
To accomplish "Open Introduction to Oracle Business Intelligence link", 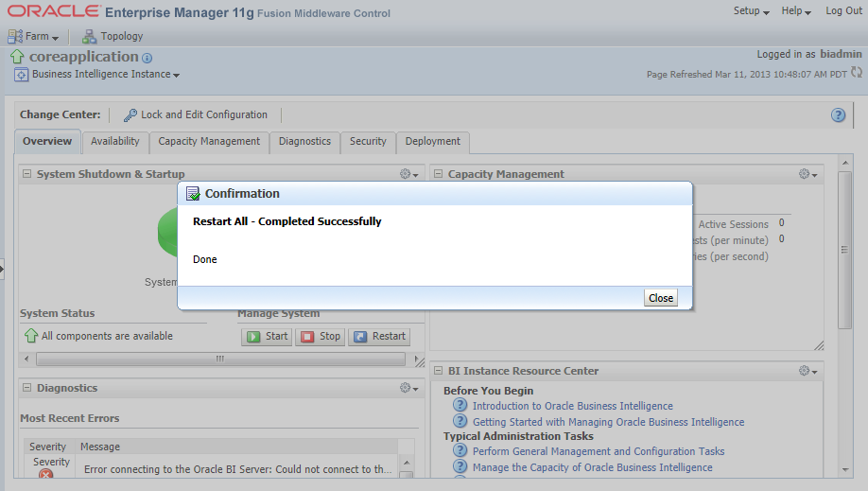I will (572, 406).
